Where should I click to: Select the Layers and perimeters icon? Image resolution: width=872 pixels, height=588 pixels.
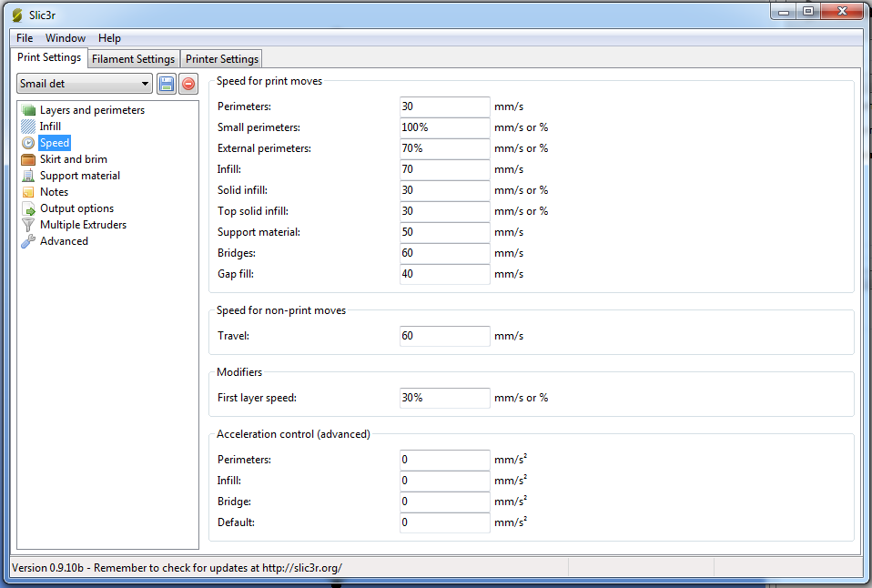[28, 110]
